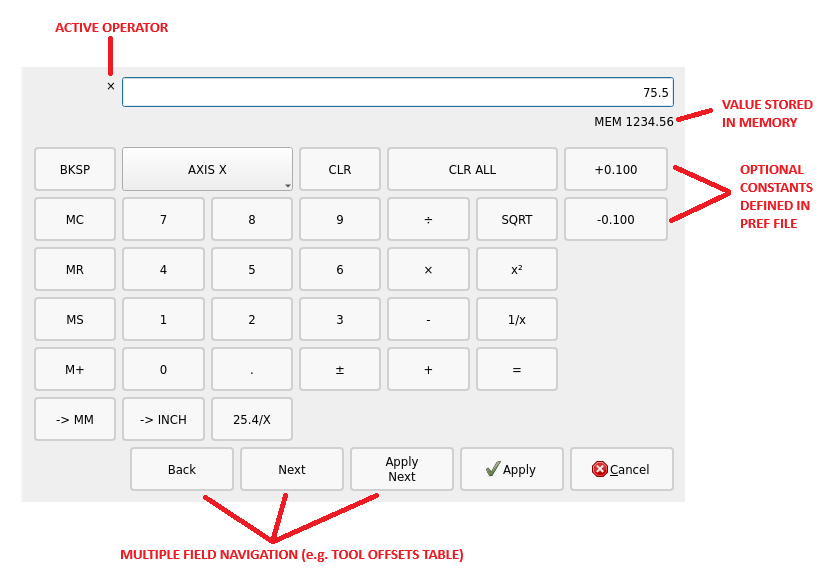The image size is (838, 576).
Task: Convert the value to MM
Action: click(74, 419)
